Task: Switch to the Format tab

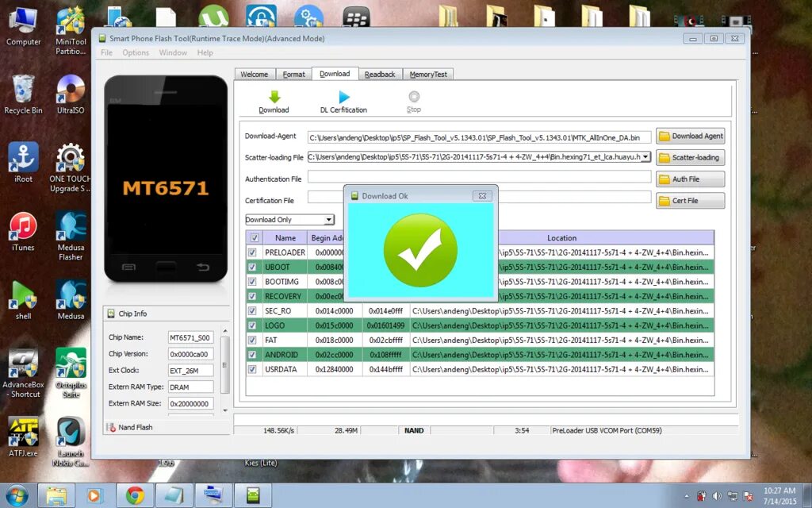Action: 293,74
